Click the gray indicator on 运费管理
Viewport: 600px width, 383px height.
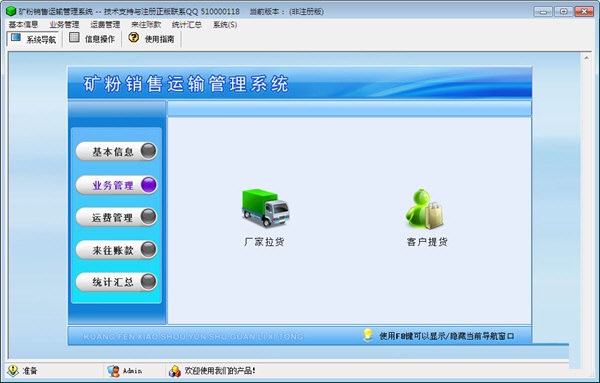[148, 217]
